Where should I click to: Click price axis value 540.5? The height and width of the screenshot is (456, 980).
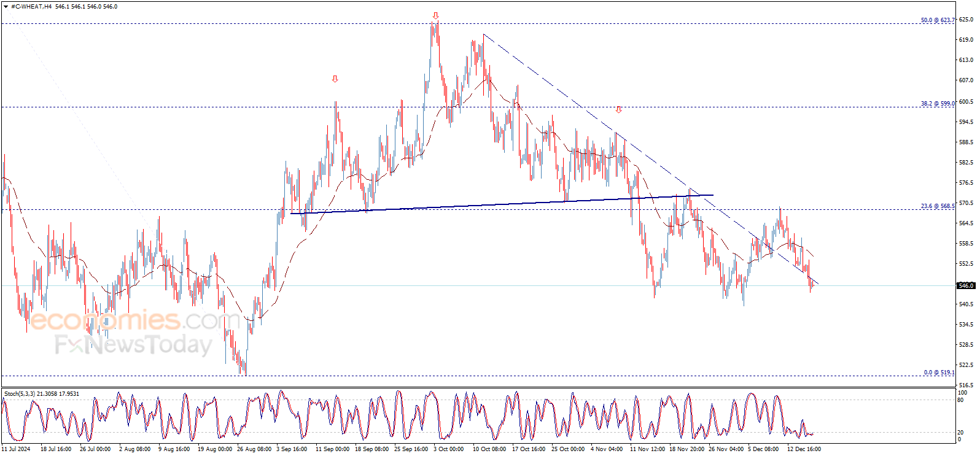[x=966, y=304]
